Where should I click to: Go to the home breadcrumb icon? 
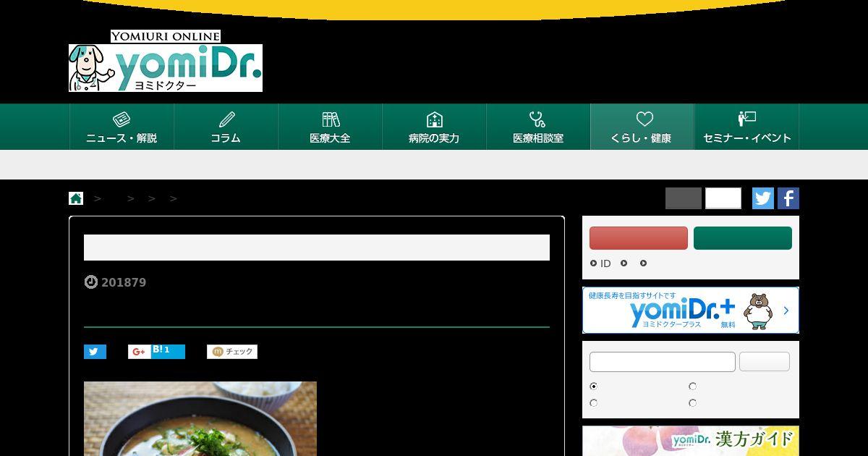point(76,198)
